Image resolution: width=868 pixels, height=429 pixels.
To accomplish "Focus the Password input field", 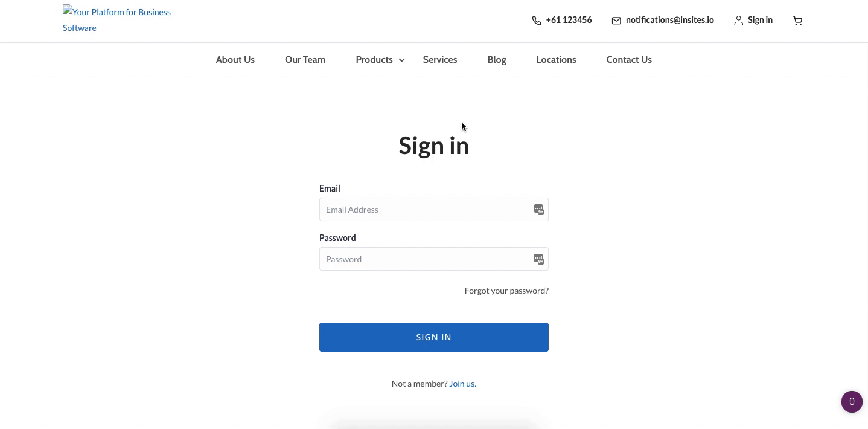I will tap(426, 259).
